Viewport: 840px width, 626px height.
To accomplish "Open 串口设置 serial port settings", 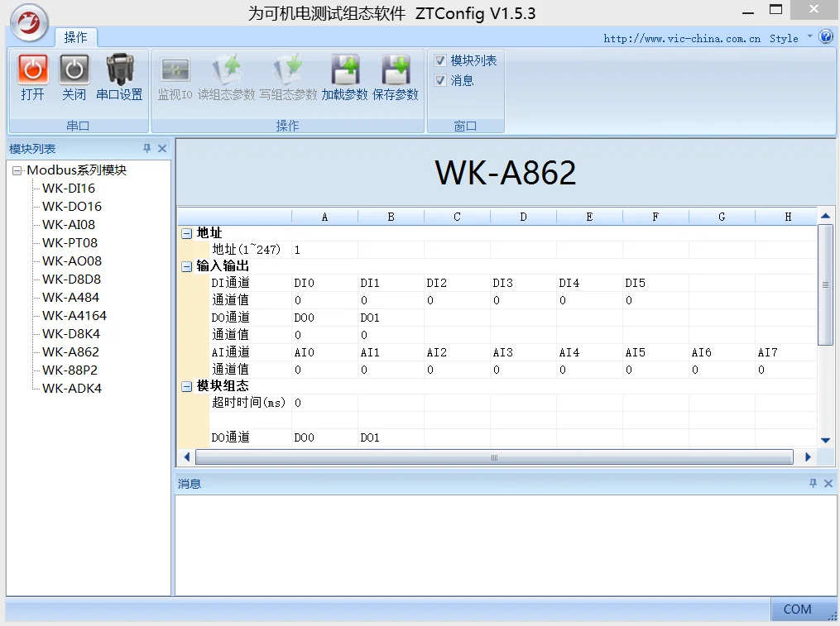I will pos(119,77).
